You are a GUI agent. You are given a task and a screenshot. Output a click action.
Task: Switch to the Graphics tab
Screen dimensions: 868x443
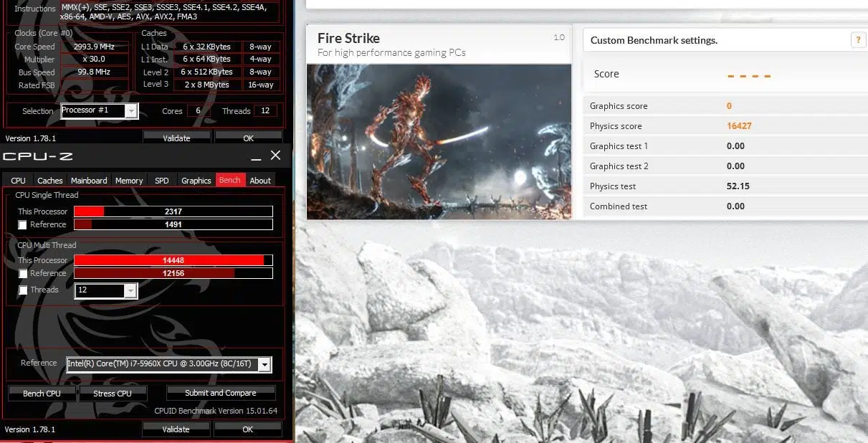click(196, 181)
